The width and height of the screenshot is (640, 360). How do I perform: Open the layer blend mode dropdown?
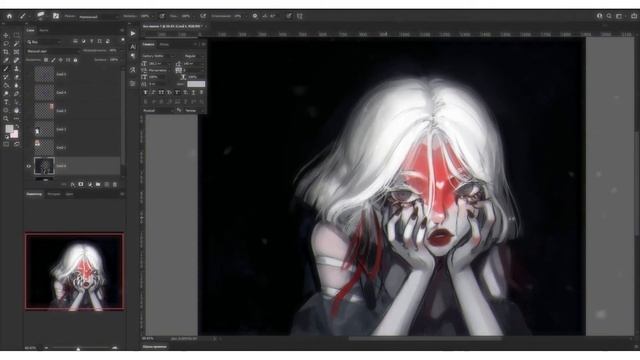pos(53,51)
